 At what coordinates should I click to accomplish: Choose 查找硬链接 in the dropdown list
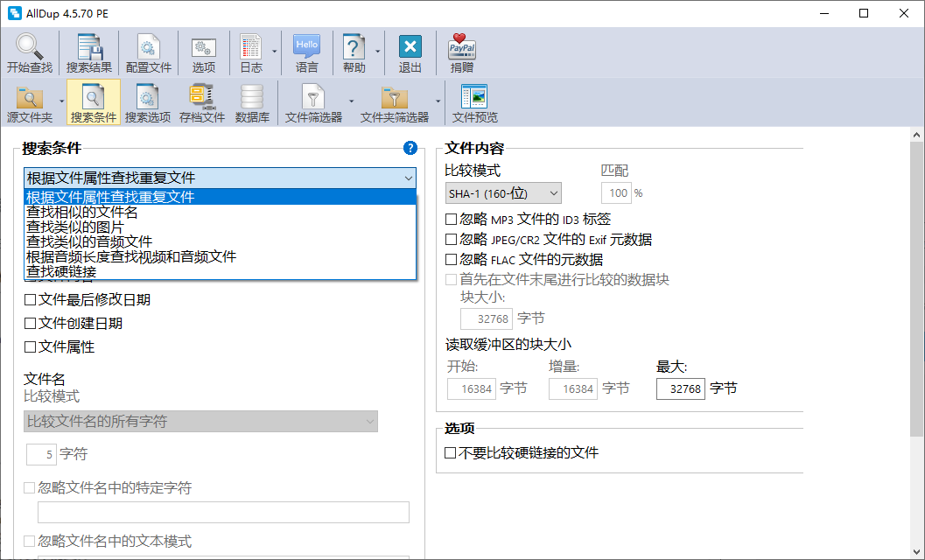pyautogui.click(x=61, y=271)
